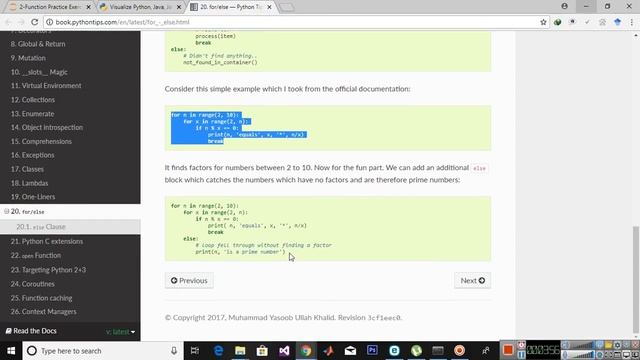Open the Windows Start menu
The image size is (640, 360).
point(11,351)
